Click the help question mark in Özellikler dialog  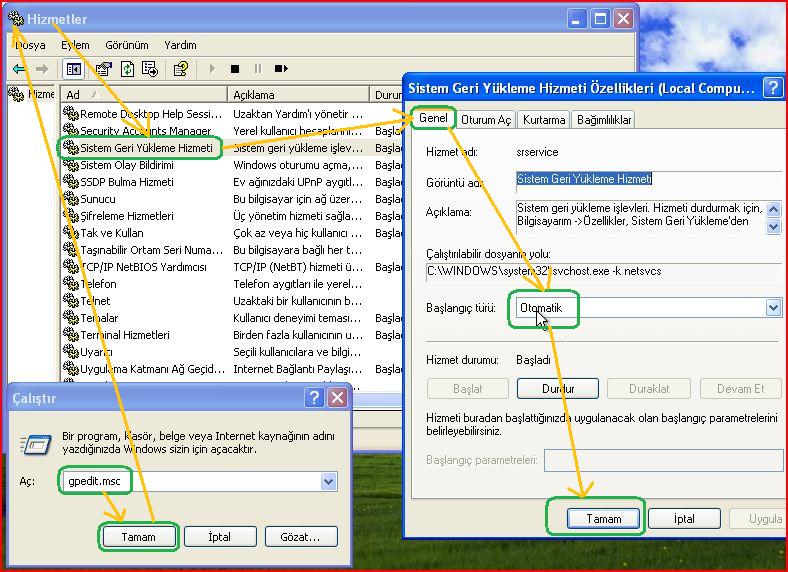pyautogui.click(x=773, y=88)
